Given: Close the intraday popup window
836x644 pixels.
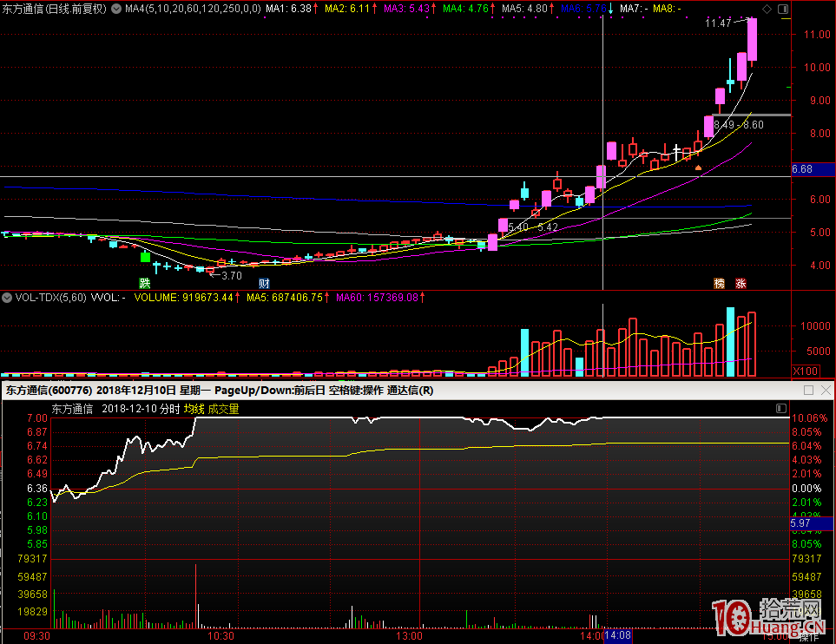Looking at the screenshot, I should [x=826, y=391].
